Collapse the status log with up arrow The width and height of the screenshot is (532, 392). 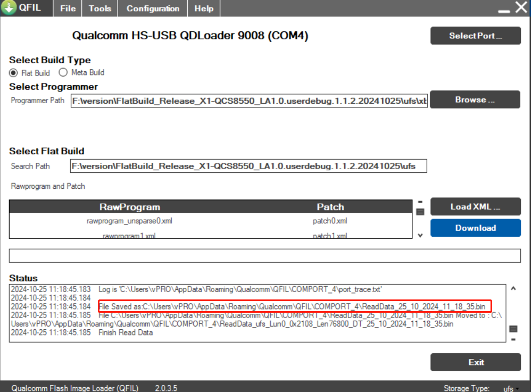coord(513,289)
